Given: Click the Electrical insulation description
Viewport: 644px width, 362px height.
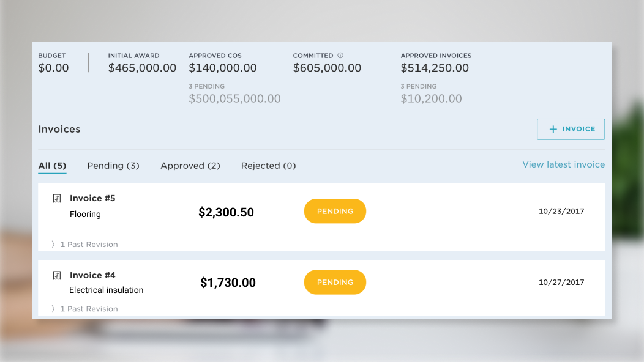Looking at the screenshot, I should 106,290.
